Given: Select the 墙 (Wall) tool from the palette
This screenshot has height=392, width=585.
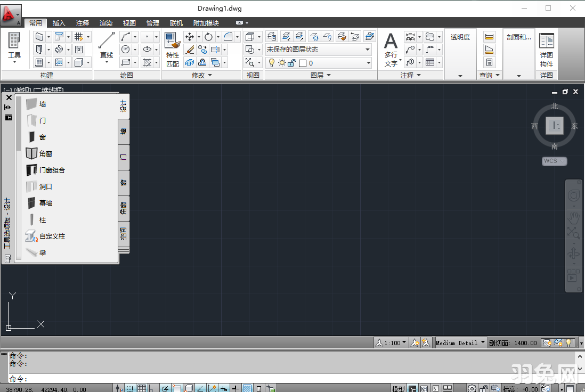Looking at the screenshot, I should click(43, 104).
